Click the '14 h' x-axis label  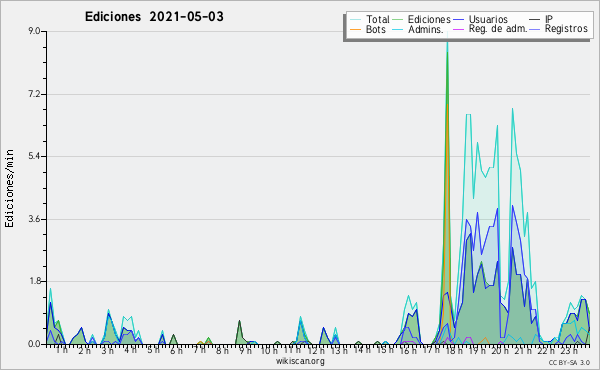tap(362, 350)
